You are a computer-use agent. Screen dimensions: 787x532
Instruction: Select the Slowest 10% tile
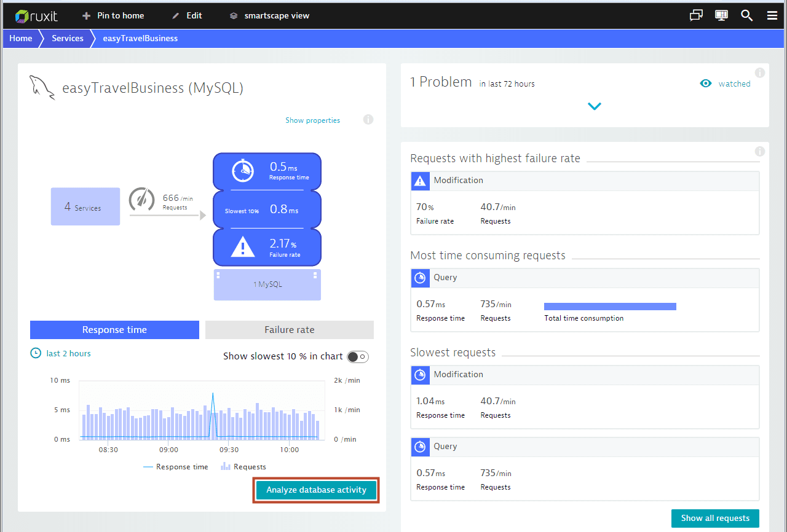tap(267, 210)
